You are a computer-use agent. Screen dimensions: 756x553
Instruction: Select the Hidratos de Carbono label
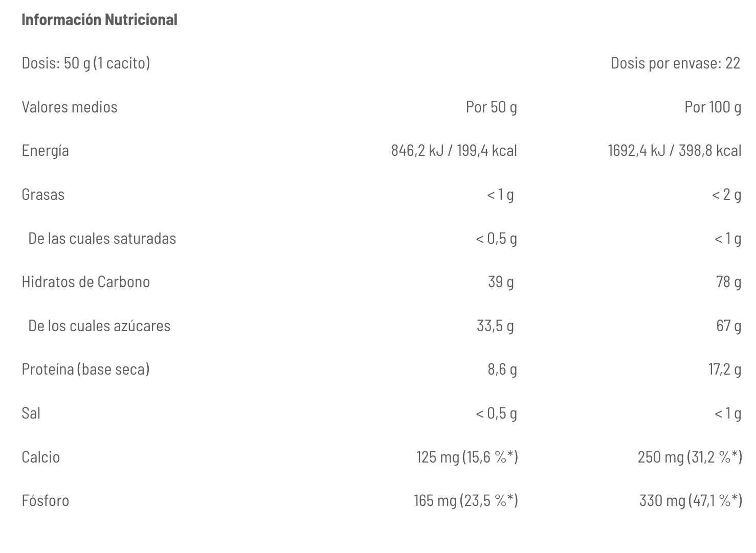pos(85,282)
